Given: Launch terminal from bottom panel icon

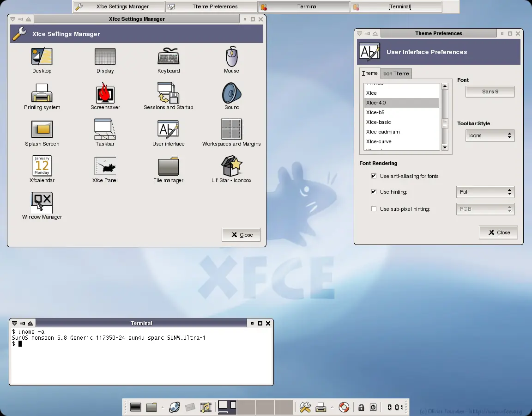Looking at the screenshot, I should coord(135,407).
